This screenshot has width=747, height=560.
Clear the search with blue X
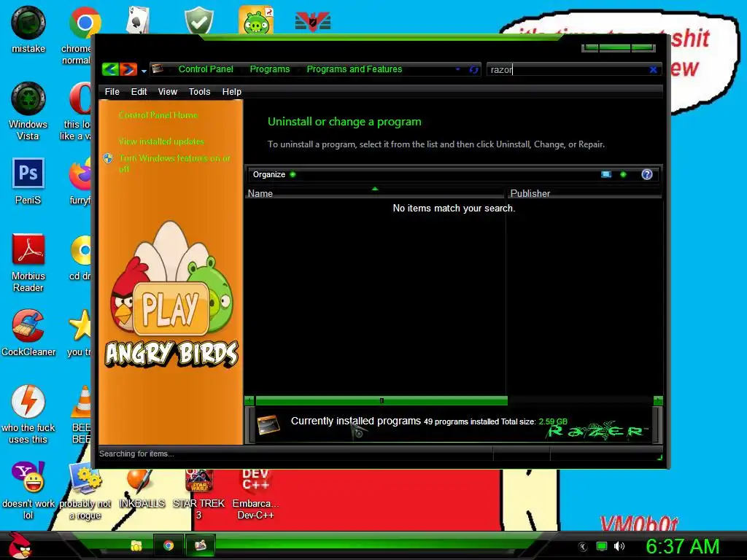pyautogui.click(x=653, y=69)
